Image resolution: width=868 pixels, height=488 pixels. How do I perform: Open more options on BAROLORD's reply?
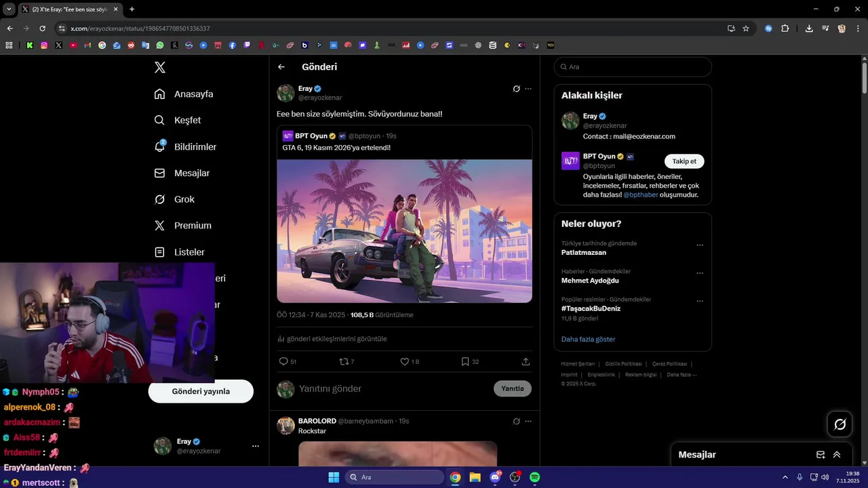click(x=528, y=421)
